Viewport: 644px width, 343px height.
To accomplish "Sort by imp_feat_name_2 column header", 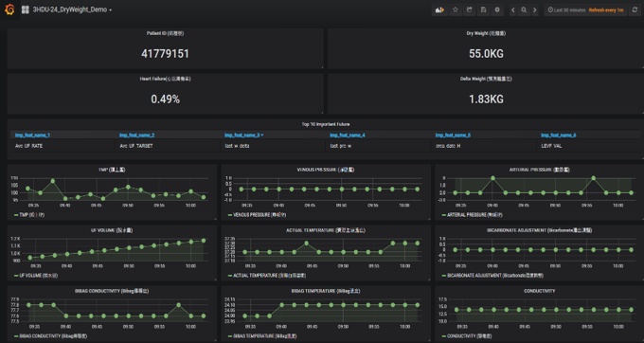I will pos(136,135).
